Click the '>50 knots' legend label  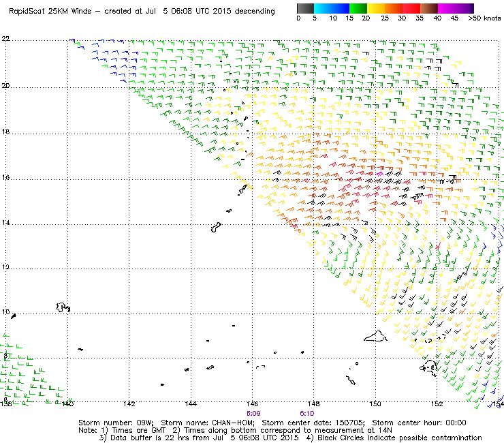coord(484,18)
